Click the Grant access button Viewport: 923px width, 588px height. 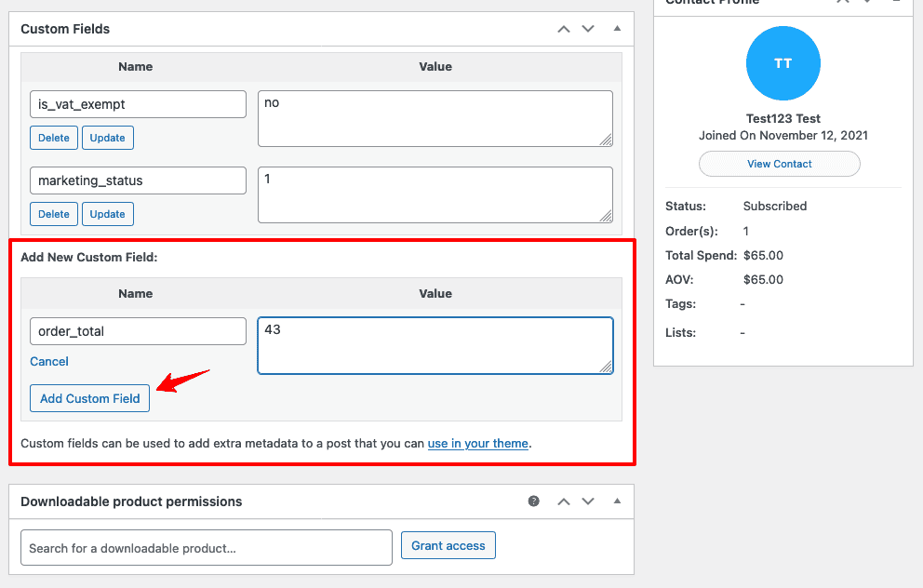[448, 545]
